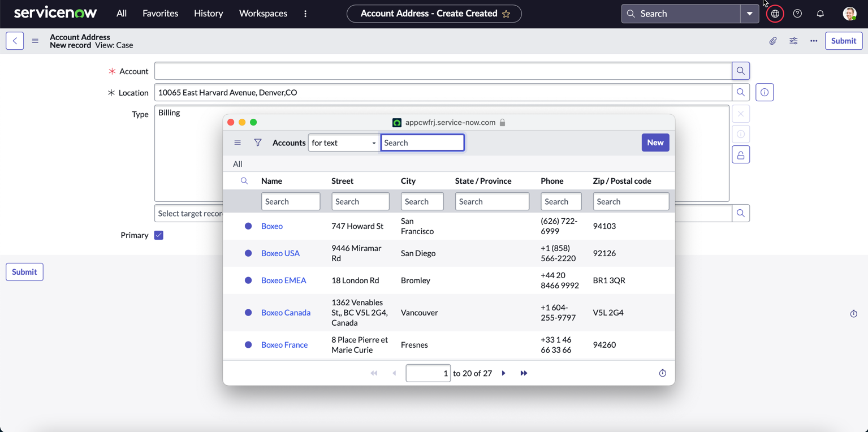Jump to last page in Accounts list
Image resolution: width=868 pixels, height=432 pixels.
(524, 373)
